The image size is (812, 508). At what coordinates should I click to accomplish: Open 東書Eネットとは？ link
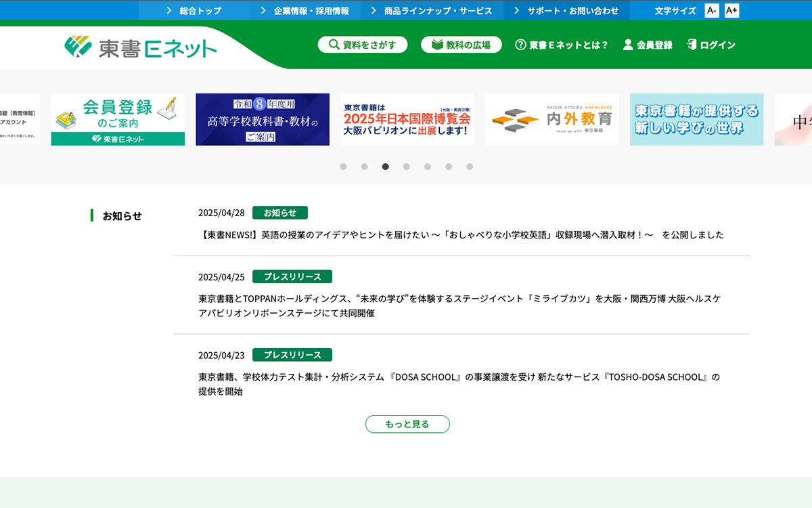point(562,45)
